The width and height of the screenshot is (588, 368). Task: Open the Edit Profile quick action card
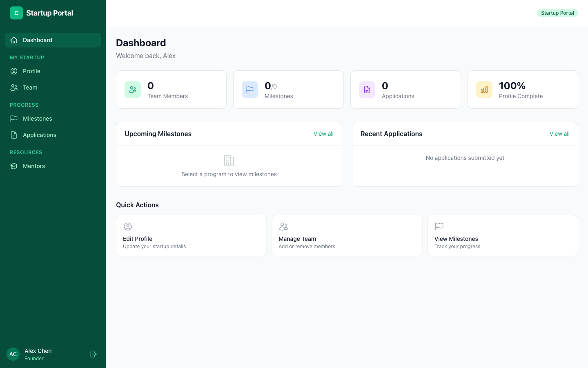tap(191, 236)
